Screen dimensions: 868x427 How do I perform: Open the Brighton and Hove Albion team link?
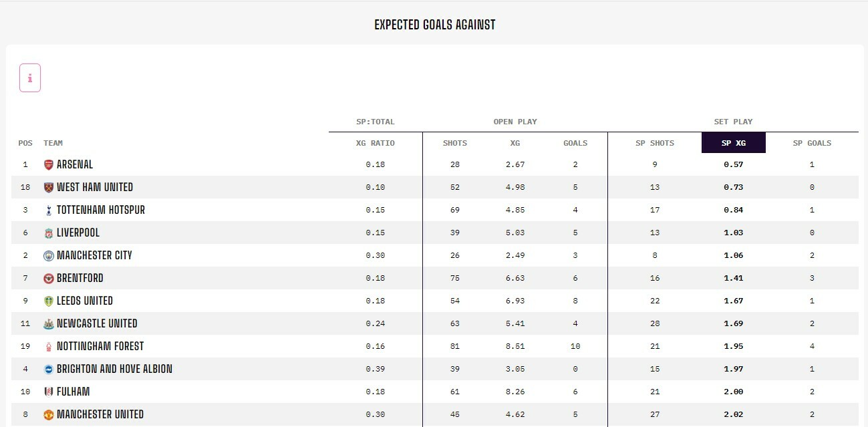point(114,369)
